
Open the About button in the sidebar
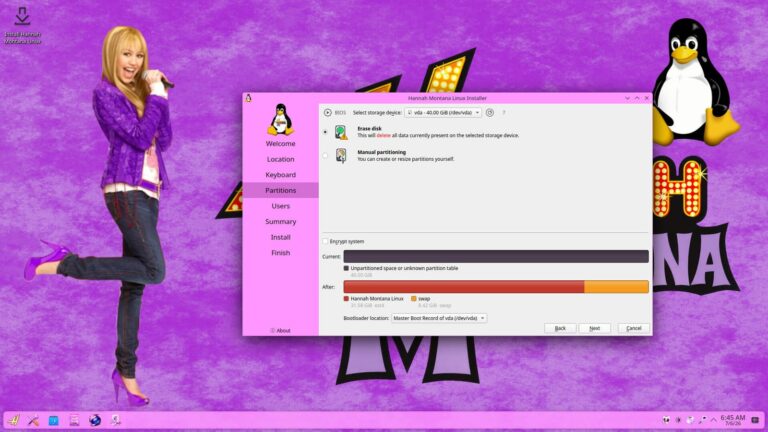click(x=281, y=331)
